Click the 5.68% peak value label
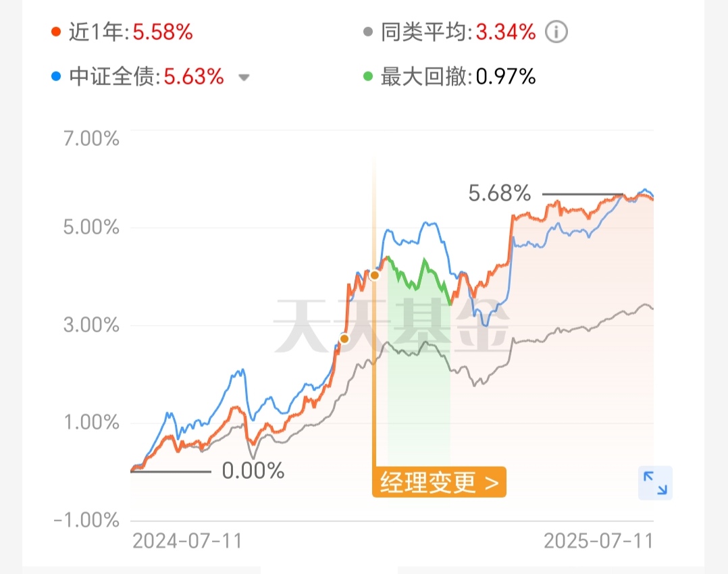 [x=499, y=193]
